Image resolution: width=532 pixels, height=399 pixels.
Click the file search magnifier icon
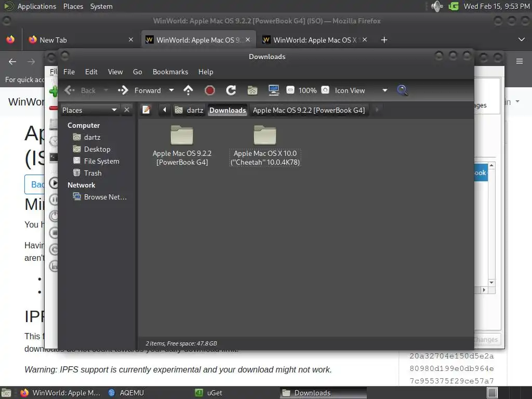402,90
